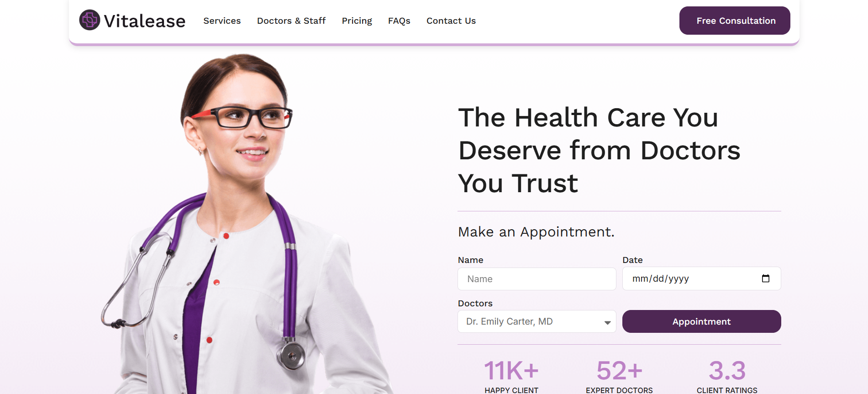868x394 pixels.
Task: Click the 52+ Expert Doctors stat
Action: (x=619, y=376)
